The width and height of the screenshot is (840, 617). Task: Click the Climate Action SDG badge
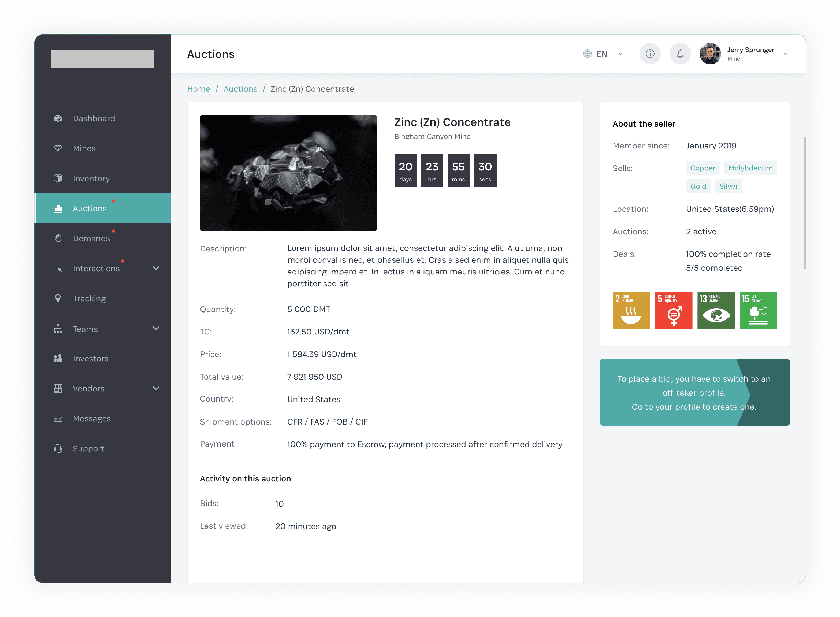pos(716,310)
